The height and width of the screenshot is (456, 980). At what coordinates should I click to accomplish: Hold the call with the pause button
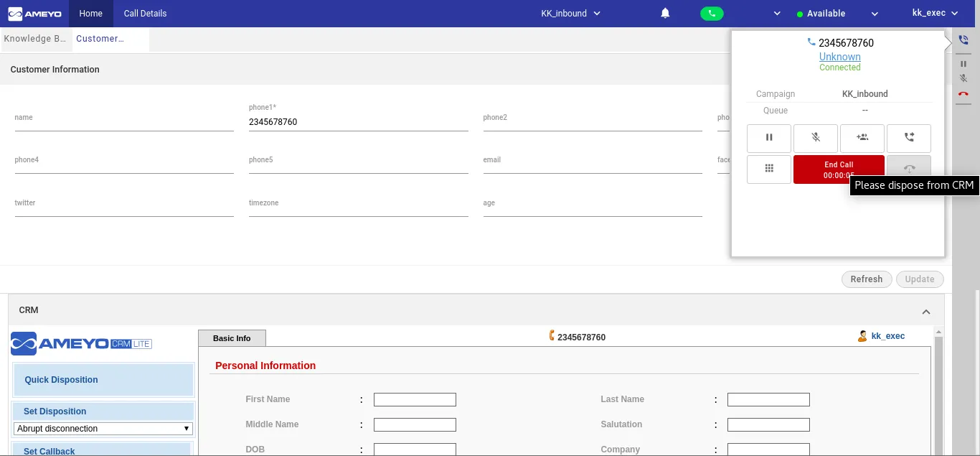(x=769, y=138)
